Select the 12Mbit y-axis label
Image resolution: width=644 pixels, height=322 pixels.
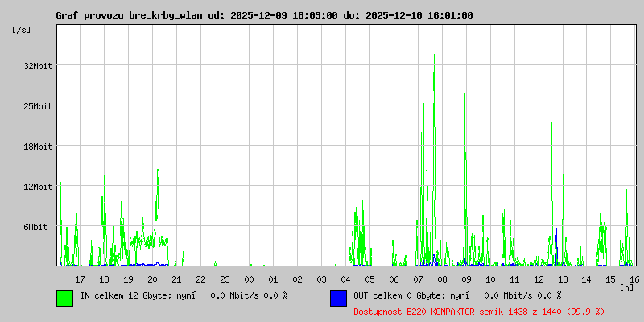point(38,187)
